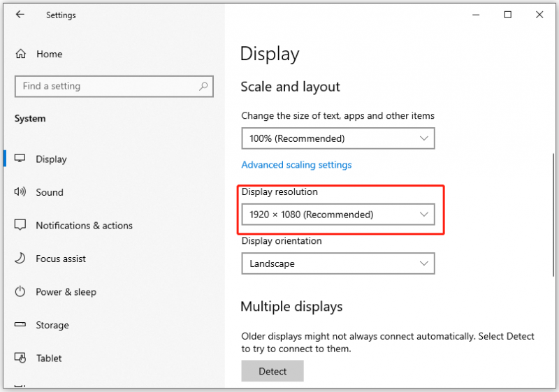Click the Display monitor icon
This screenshot has height=392, width=559.
click(20, 159)
